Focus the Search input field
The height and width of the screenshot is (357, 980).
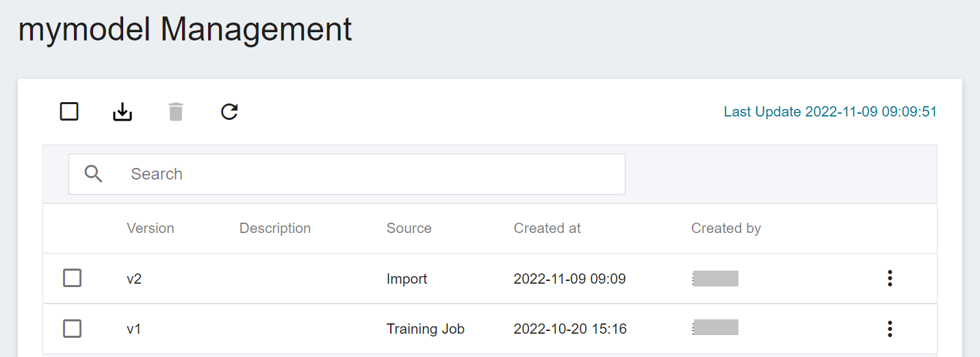pyautogui.click(x=347, y=174)
